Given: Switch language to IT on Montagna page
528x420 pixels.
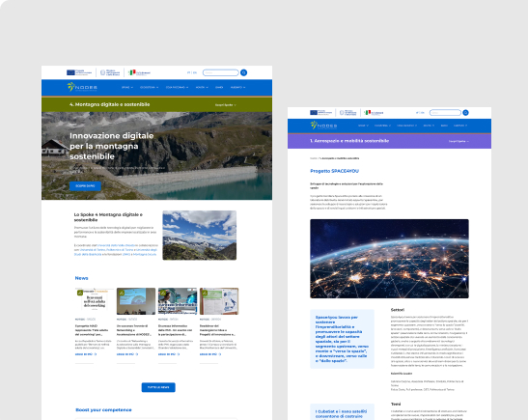Looking at the screenshot, I should [x=188, y=72].
